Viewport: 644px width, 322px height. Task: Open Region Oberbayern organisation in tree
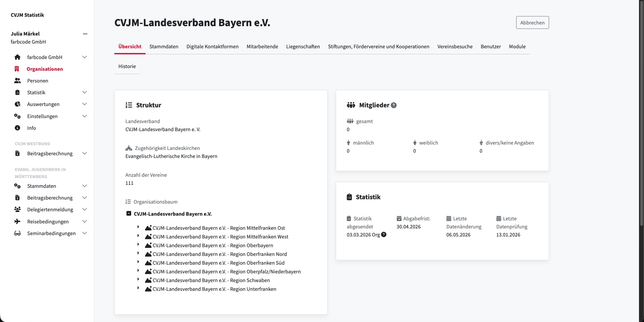(x=213, y=246)
